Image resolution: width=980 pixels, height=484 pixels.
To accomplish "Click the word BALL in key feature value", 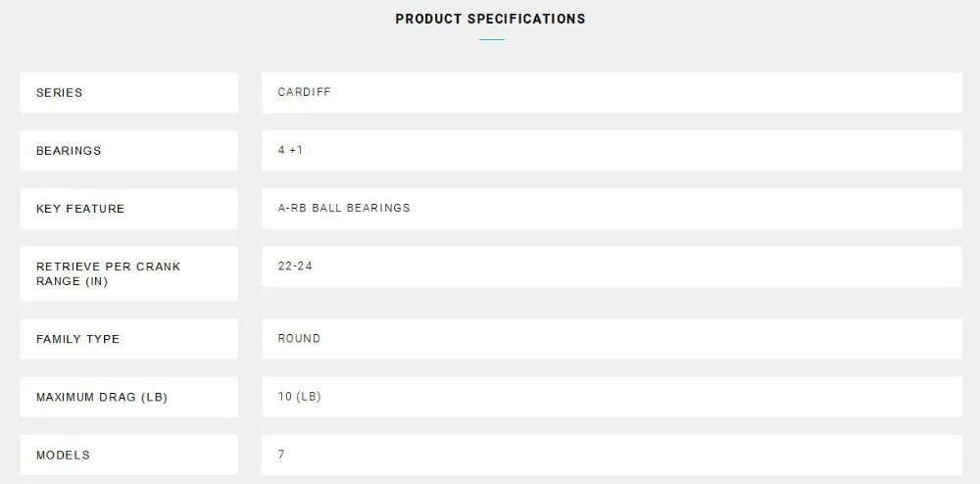I will [x=326, y=208].
